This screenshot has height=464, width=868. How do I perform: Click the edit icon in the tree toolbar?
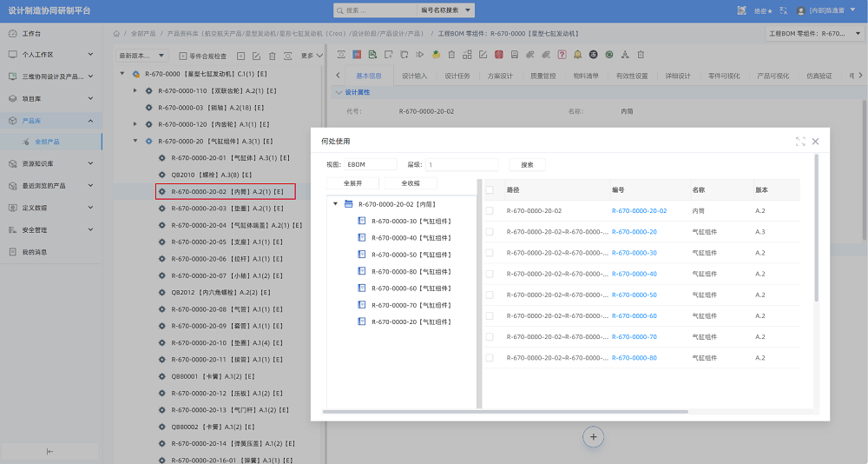coord(256,56)
